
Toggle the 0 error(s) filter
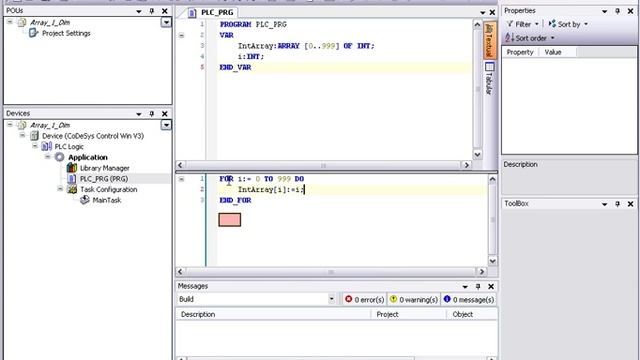(364, 300)
